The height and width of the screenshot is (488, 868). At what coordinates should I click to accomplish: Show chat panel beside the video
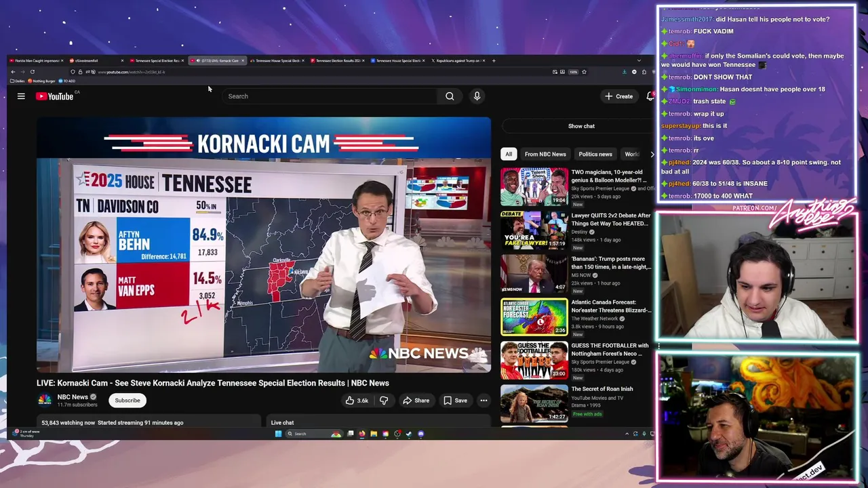[x=581, y=126]
